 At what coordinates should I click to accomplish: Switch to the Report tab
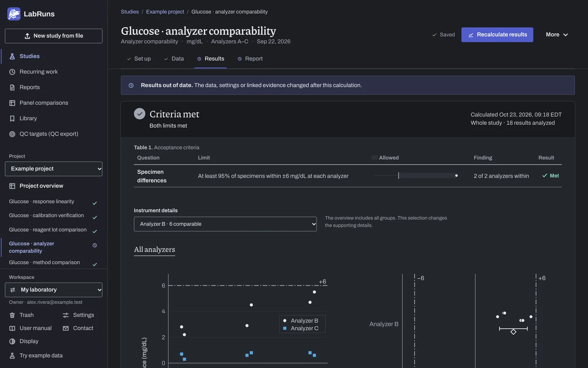click(250, 59)
